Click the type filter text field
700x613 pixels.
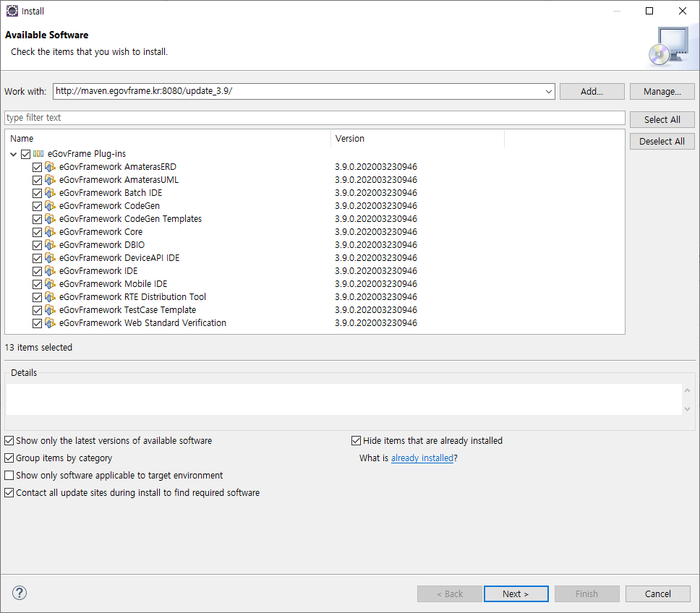(x=315, y=118)
